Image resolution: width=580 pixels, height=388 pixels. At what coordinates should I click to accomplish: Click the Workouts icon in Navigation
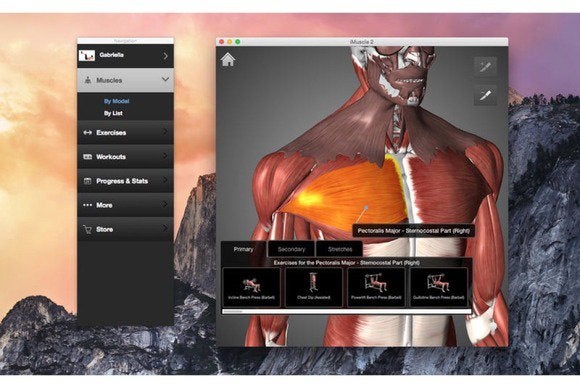point(88,157)
